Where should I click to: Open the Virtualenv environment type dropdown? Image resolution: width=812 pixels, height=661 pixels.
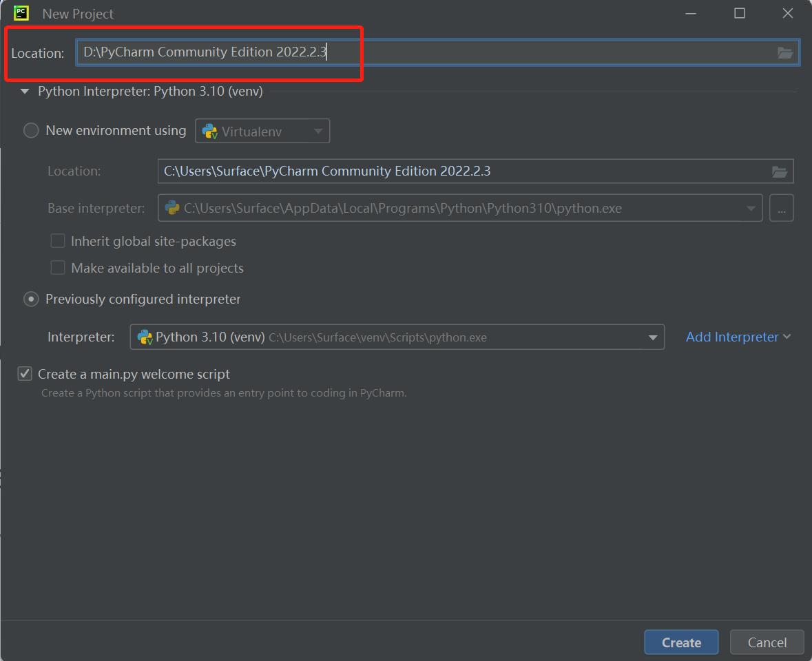coord(262,132)
